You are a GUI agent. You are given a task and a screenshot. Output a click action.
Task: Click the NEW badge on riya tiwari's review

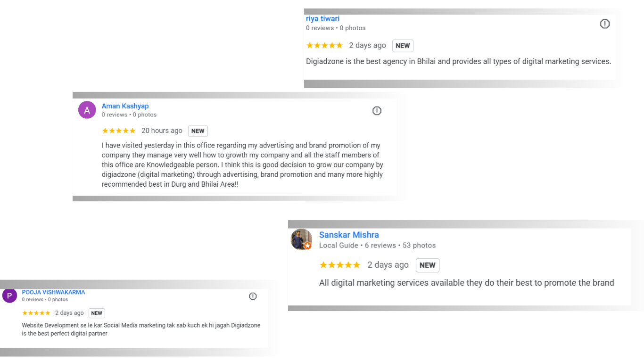pos(403,46)
